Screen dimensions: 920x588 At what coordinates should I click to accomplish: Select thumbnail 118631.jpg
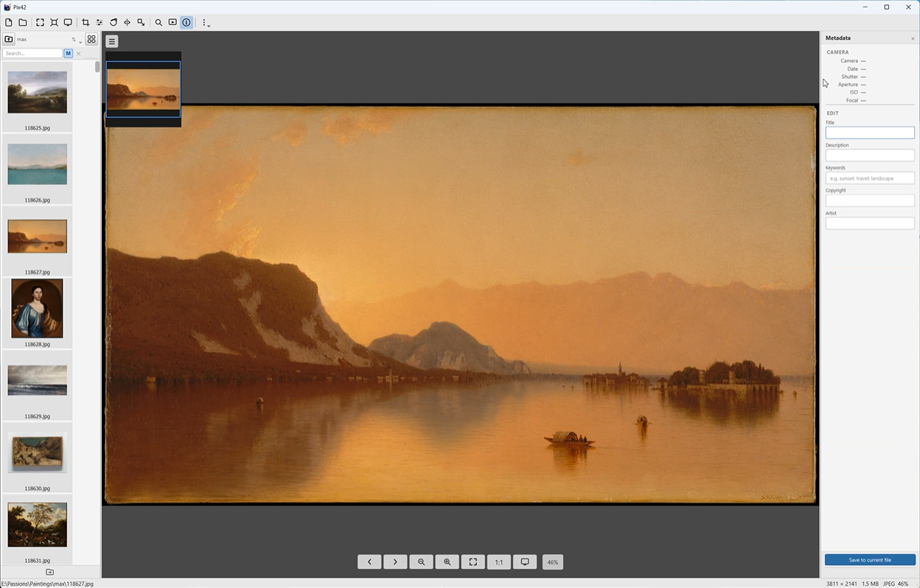click(37, 525)
